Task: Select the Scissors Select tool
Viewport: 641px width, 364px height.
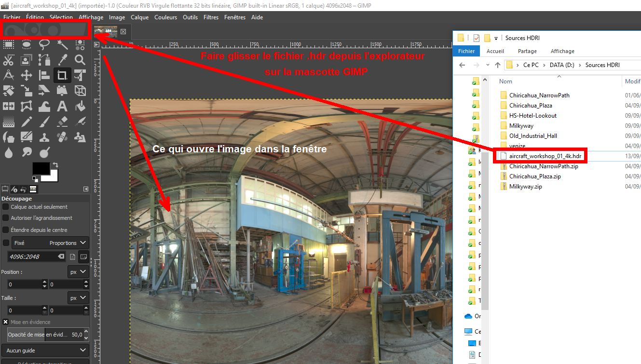Action: click(9, 60)
